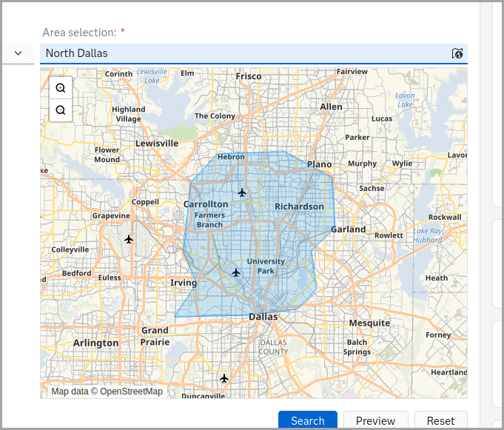
Task: Click the Parker label on the map
Action: click(357, 137)
